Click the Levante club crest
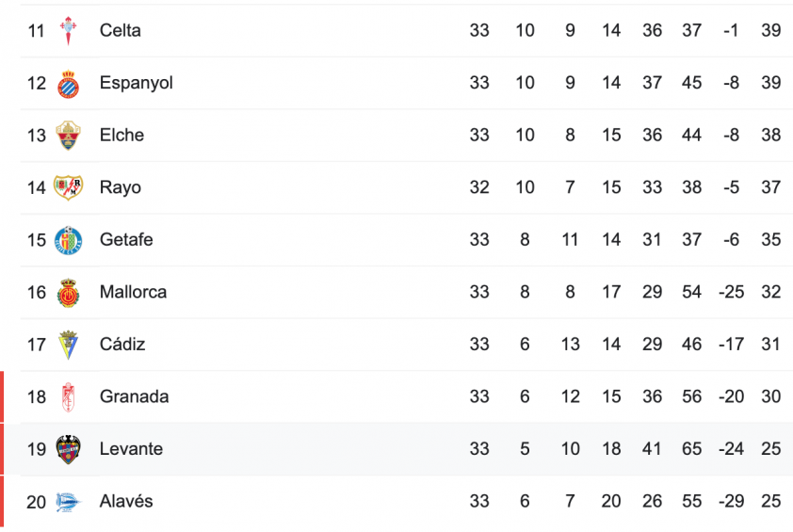Screen dimensions: 793x532 68,449
